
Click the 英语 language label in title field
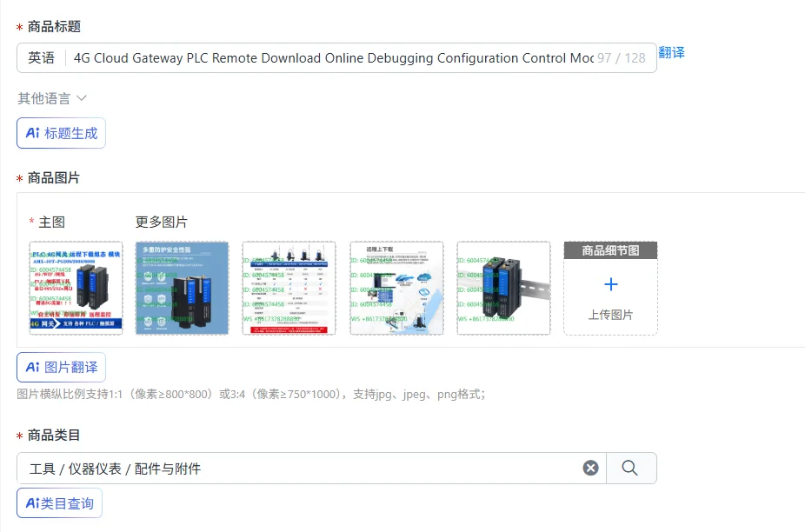pos(41,58)
